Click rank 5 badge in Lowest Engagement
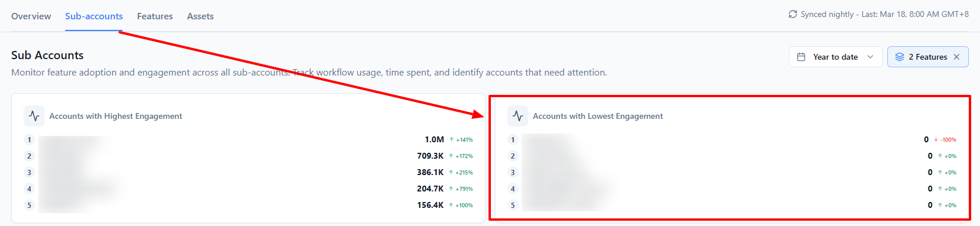980x226 pixels. coord(513,205)
